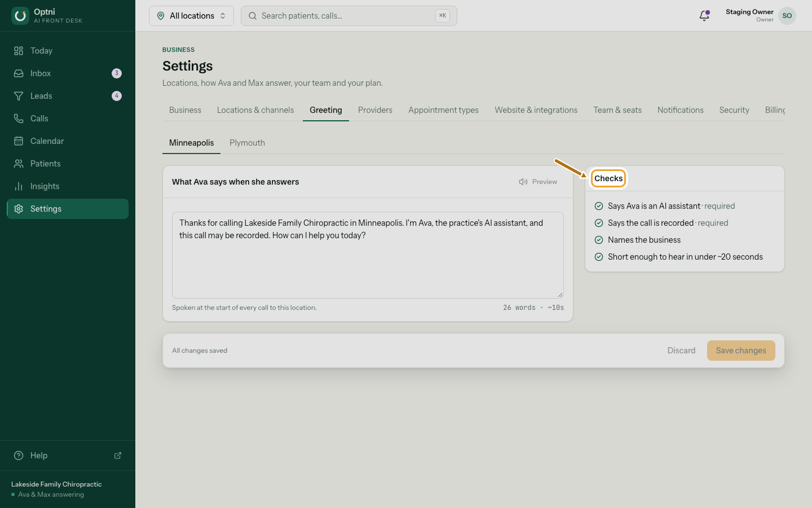Image resolution: width=812 pixels, height=508 pixels.
Task: Focus the Search patients, calls field
Action: (348, 16)
